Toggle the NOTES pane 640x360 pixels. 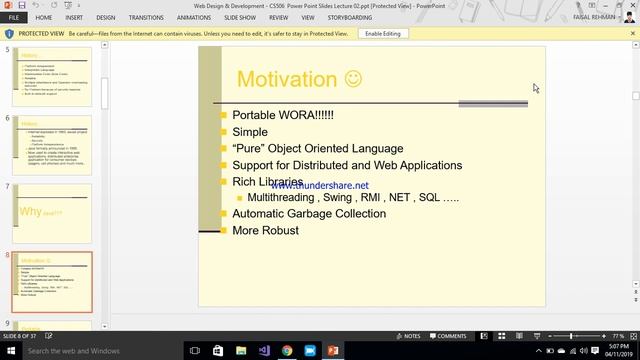[x=408, y=336]
